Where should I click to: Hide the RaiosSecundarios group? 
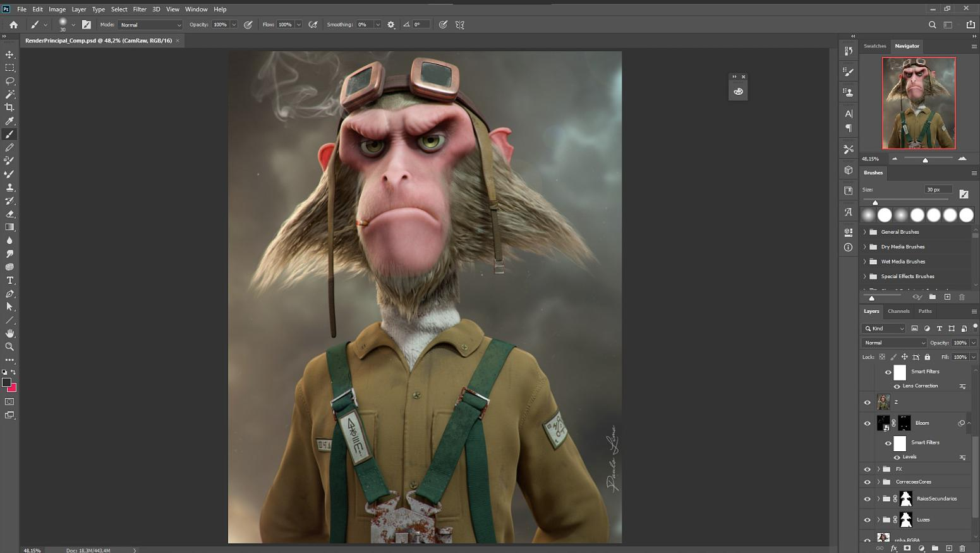(x=867, y=499)
